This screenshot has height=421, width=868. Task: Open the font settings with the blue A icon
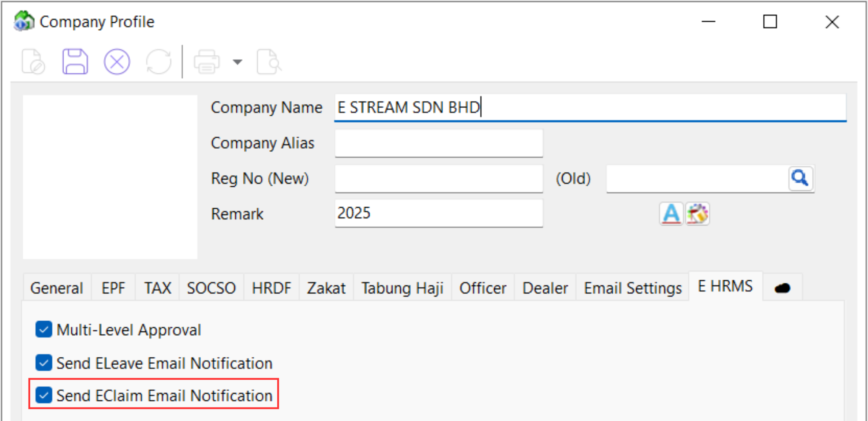click(x=671, y=214)
